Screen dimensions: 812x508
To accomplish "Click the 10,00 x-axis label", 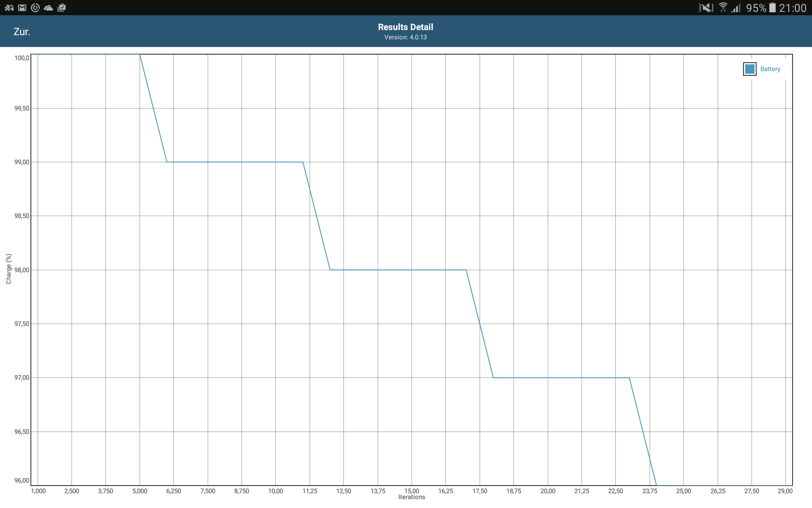I will [x=275, y=491].
